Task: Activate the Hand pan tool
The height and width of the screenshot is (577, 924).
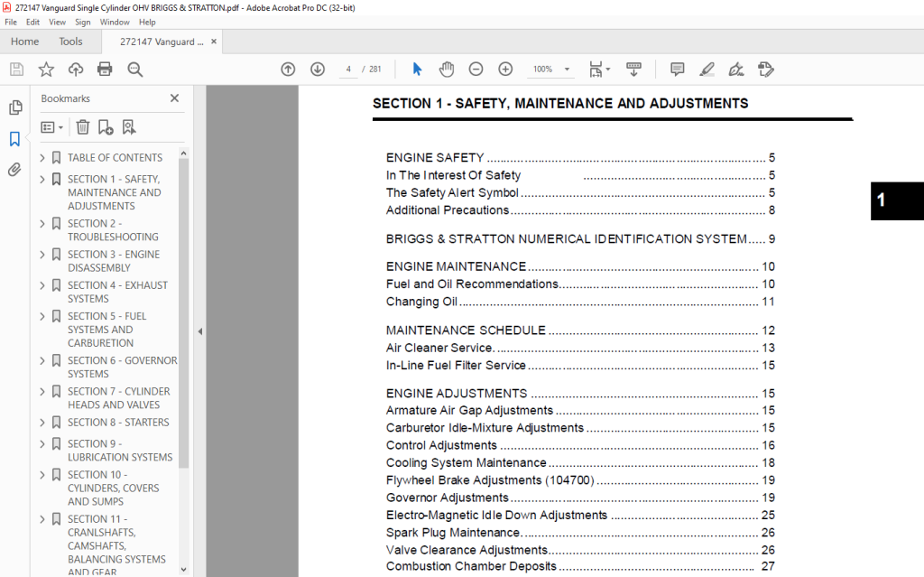Action: coord(447,70)
